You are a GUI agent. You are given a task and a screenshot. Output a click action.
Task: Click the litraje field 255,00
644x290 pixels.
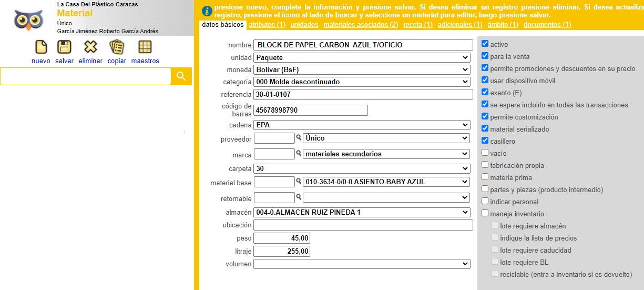[x=282, y=251]
